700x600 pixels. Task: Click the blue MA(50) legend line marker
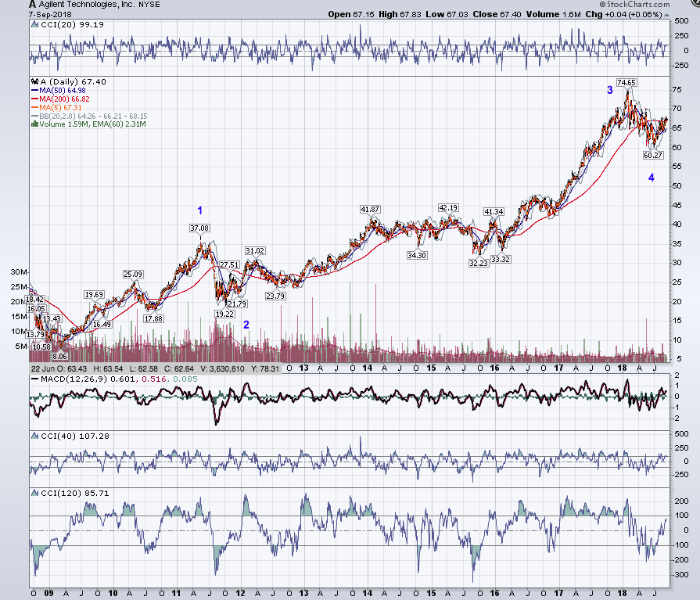pyautogui.click(x=35, y=91)
